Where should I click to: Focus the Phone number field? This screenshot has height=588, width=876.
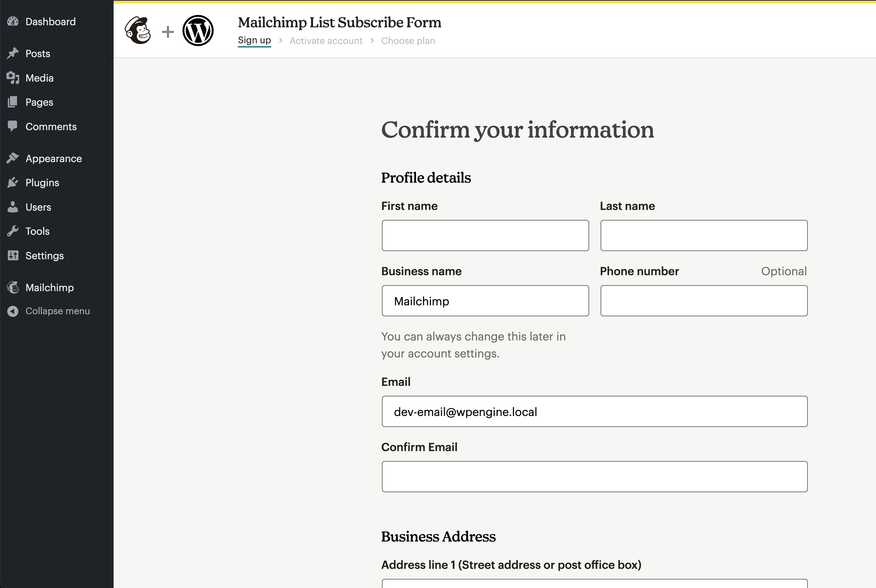[x=704, y=301]
